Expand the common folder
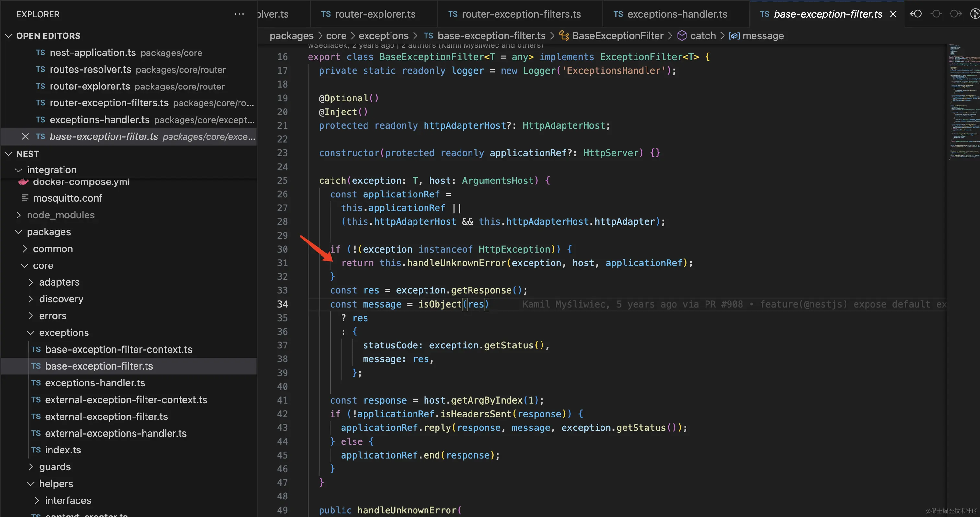This screenshot has height=517, width=980. pos(25,248)
